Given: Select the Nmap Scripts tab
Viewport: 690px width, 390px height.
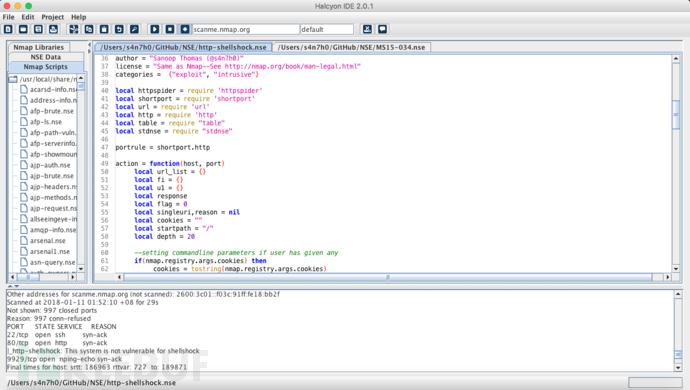Looking at the screenshot, I should (x=46, y=66).
